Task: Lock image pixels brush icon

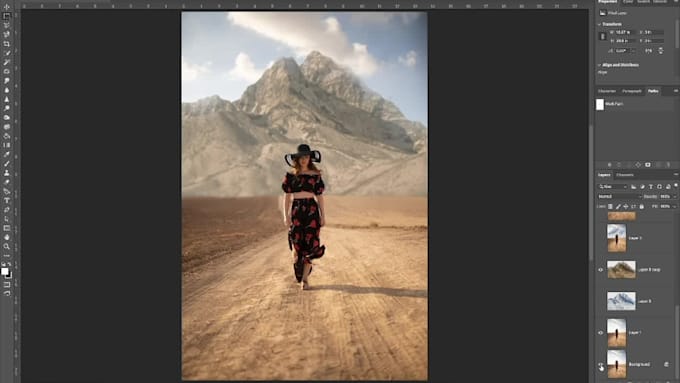Action: pyautogui.click(x=618, y=206)
